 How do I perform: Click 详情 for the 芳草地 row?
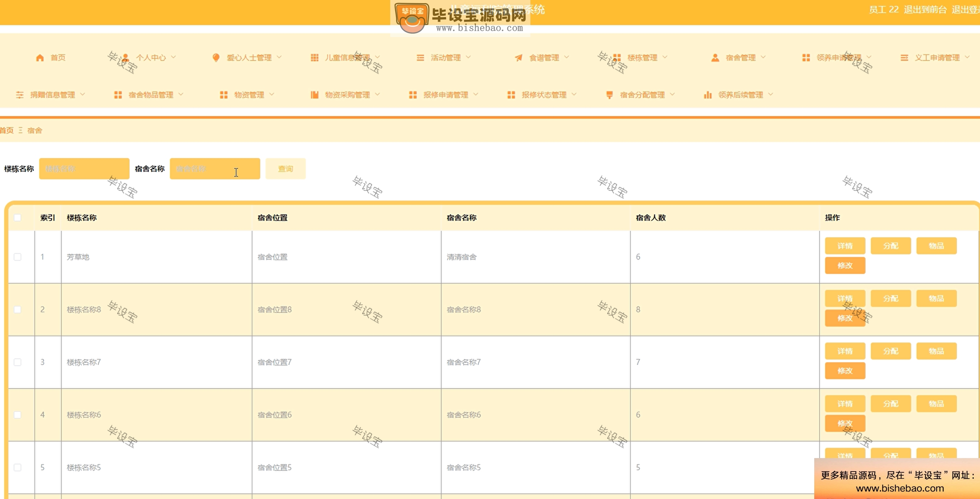point(845,246)
